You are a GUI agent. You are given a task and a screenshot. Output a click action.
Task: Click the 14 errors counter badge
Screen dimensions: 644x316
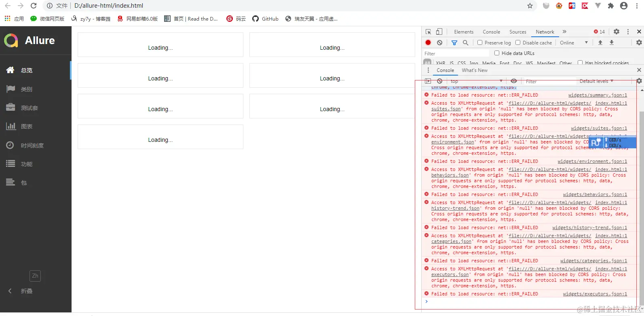(599, 32)
